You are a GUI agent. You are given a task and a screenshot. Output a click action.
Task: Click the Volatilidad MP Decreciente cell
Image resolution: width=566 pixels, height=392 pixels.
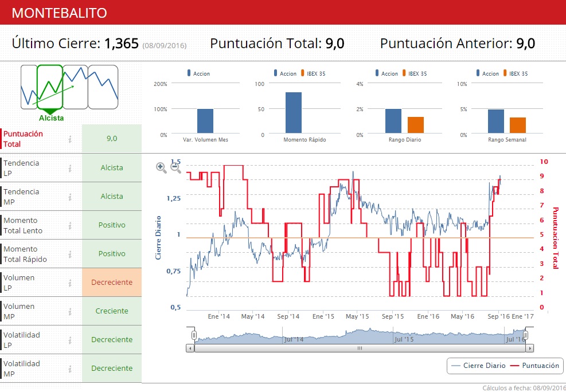(112, 369)
